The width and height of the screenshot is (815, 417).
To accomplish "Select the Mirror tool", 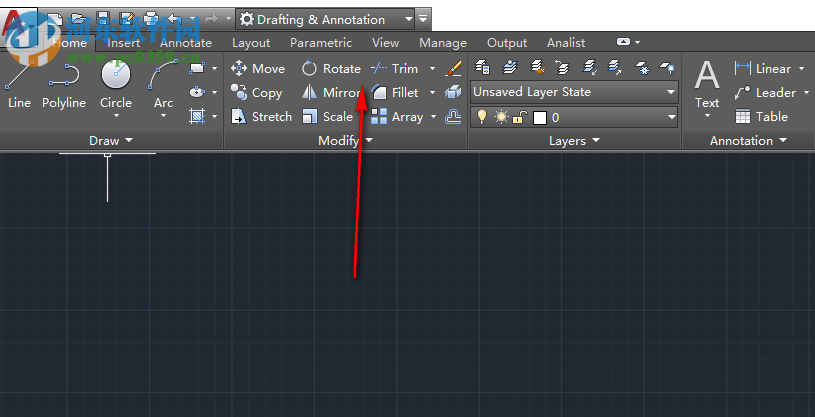I will [331, 93].
